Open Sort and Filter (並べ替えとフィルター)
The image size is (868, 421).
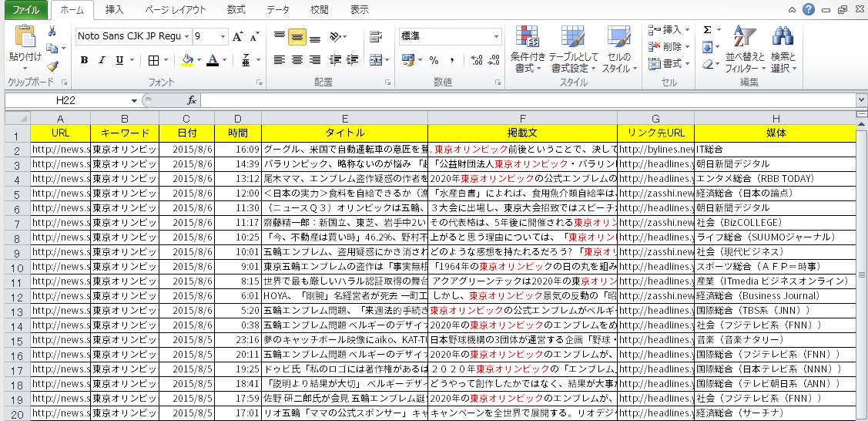point(745,50)
